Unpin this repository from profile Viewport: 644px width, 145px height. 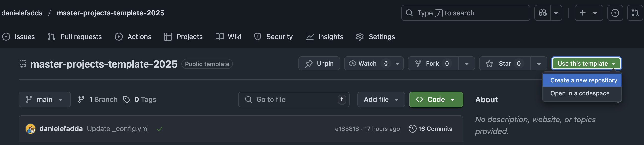tap(319, 64)
